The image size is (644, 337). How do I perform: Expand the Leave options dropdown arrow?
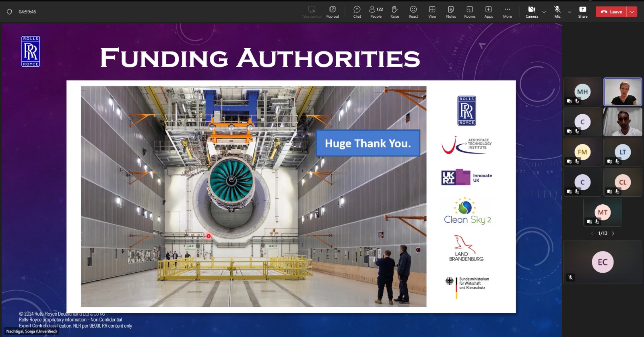(x=632, y=12)
